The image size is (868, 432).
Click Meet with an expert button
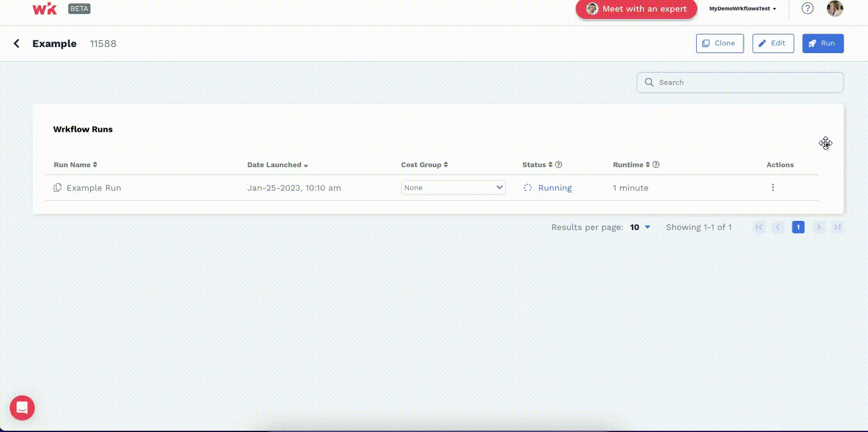point(636,9)
